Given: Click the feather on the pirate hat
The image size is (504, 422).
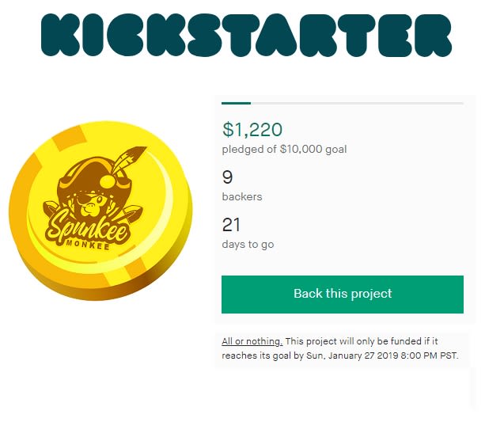Looking at the screenshot, I should [131, 160].
